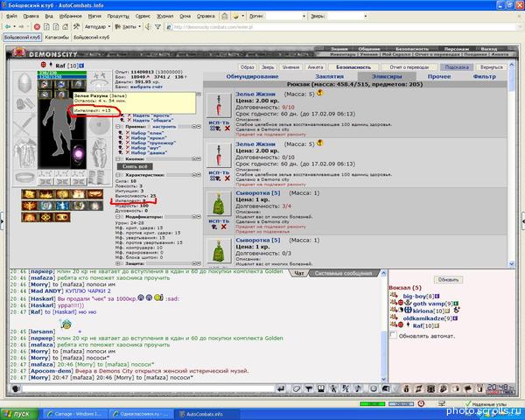This screenshot has width=525, height=420.
Task: Open Отчет о переводах button
Action: (x=409, y=67)
